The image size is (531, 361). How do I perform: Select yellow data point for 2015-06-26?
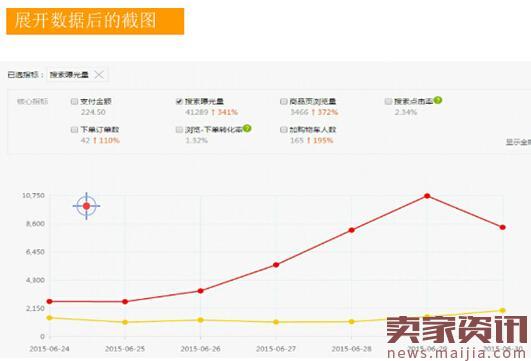pyautogui.click(x=200, y=320)
